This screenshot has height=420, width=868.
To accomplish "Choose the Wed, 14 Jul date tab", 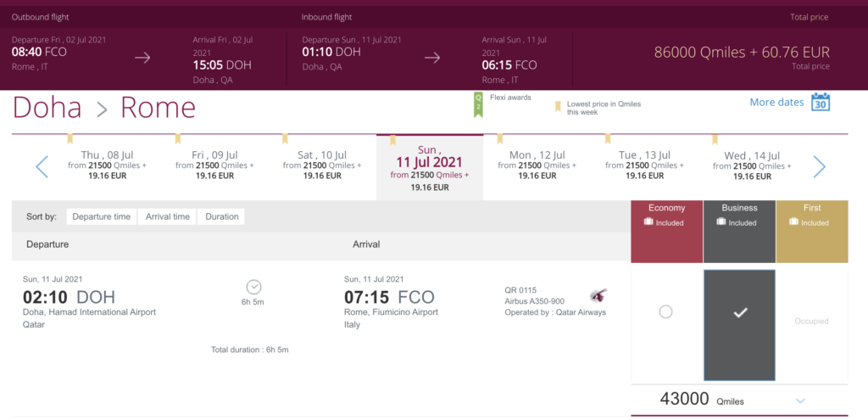I will 752,165.
